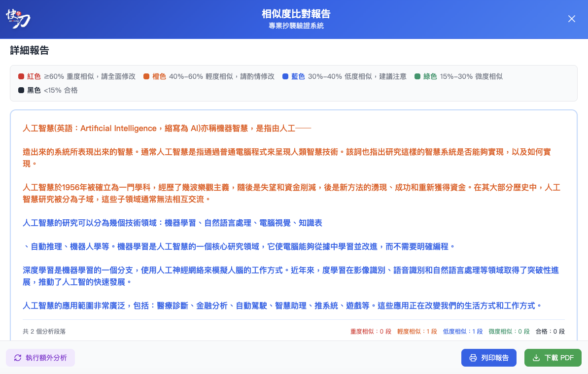Select the 黑色 legend color dot
588x374 pixels.
20,90
